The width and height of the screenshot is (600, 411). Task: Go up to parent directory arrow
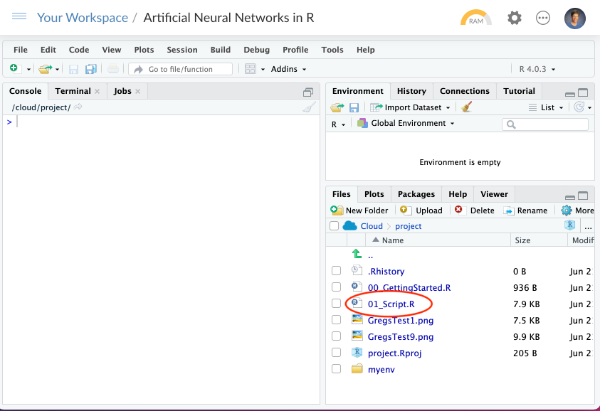pyautogui.click(x=357, y=254)
